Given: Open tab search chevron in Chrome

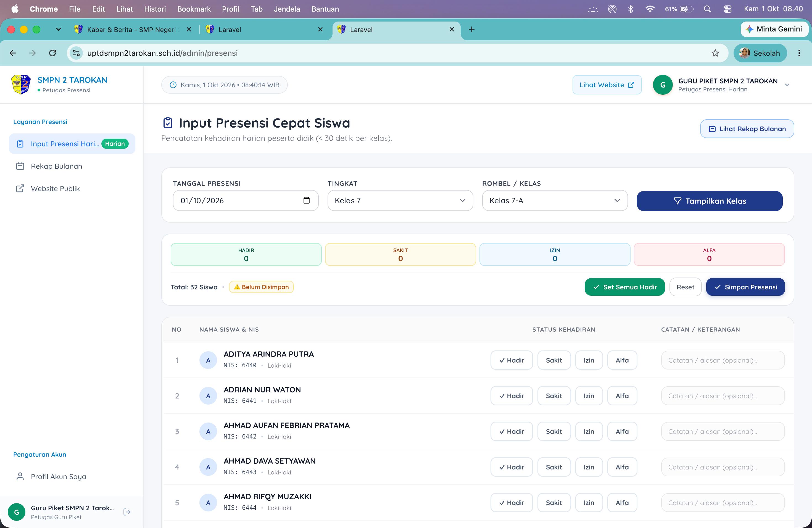Looking at the screenshot, I should click(58, 29).
